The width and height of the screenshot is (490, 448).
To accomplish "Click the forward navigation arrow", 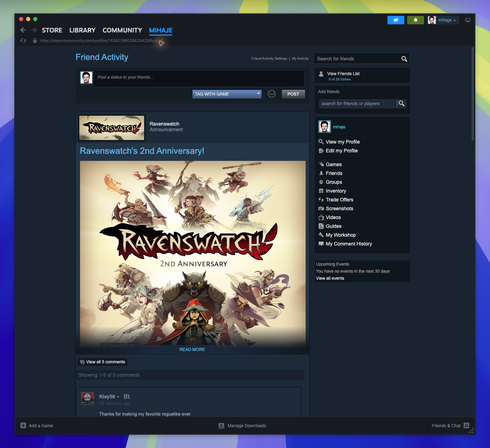I will click(x=34, y=30).
